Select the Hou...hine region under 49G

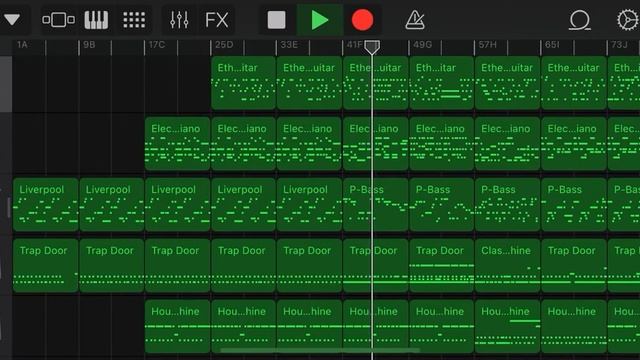pyautogui.click(x=442, y=326)
